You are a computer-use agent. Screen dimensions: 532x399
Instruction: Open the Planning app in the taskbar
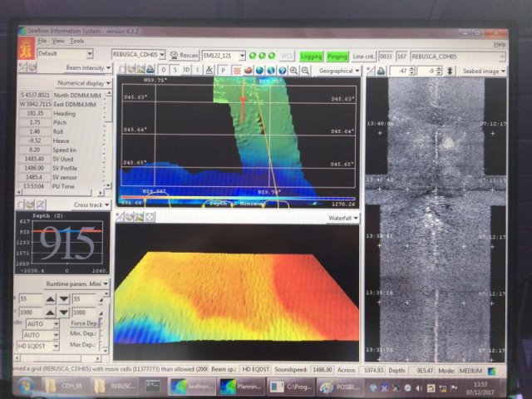click(x=241, y=386)
